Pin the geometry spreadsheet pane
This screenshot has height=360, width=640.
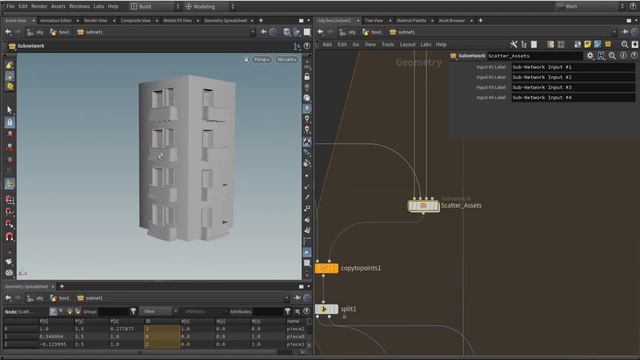pos(297,298)
